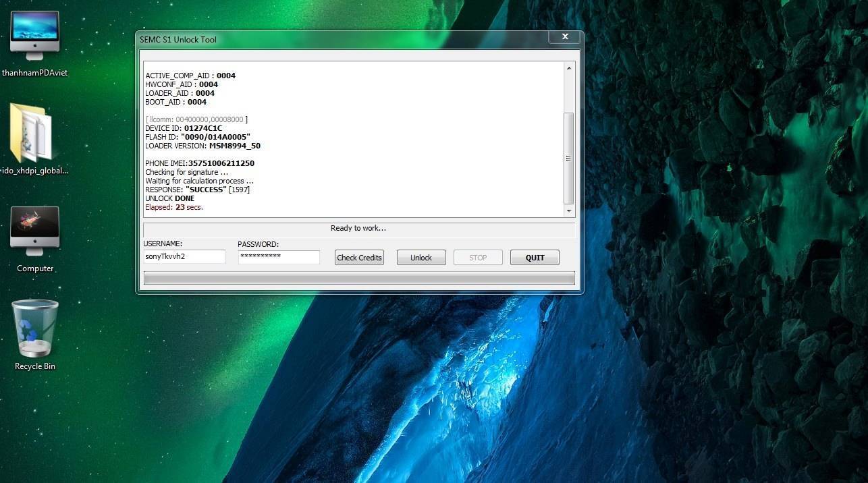Image resolution: width=868 pixels, height=483 pixels.
Task: Click the grayed-out STOP button
Action: pos(478,257)
